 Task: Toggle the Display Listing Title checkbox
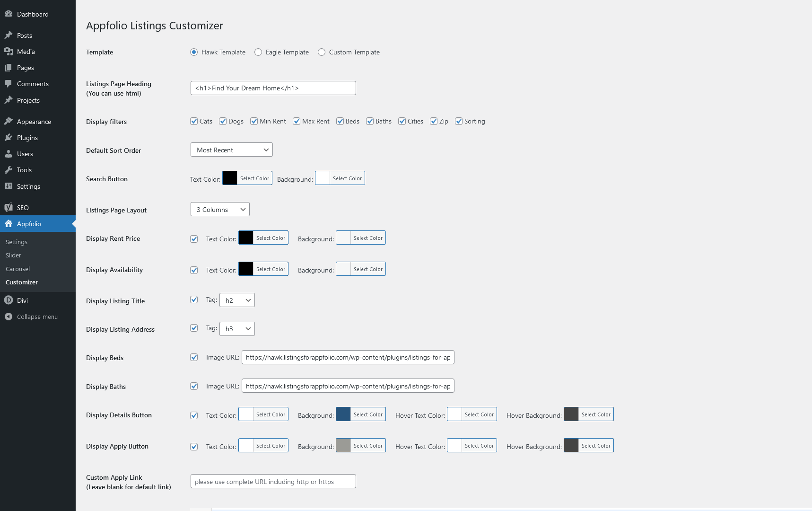(194, 300)
